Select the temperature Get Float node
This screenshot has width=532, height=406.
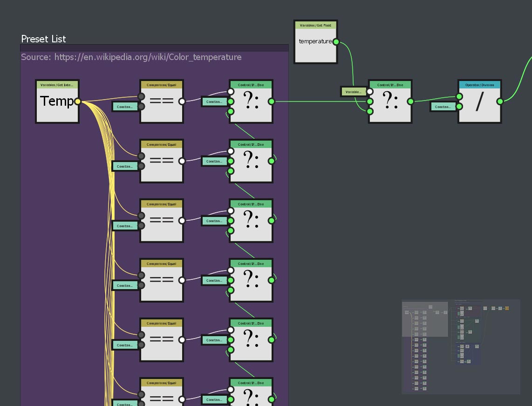[315, 42]
